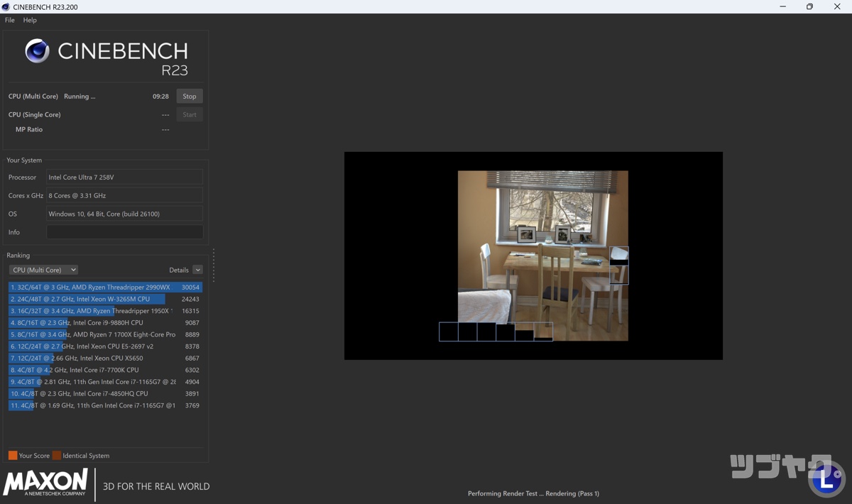Click the vertical dotted panel splitter handle
Viewport: 852px width, 504px height.
213,265
